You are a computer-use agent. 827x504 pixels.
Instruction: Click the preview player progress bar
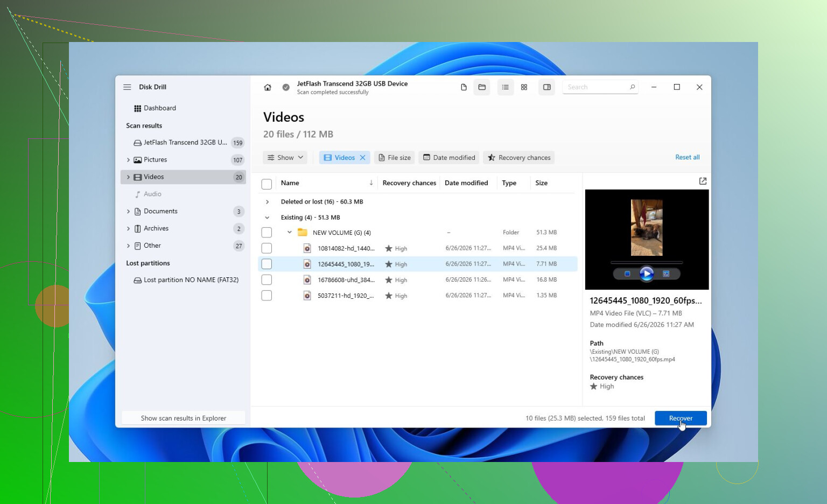(x=647, y=262)
